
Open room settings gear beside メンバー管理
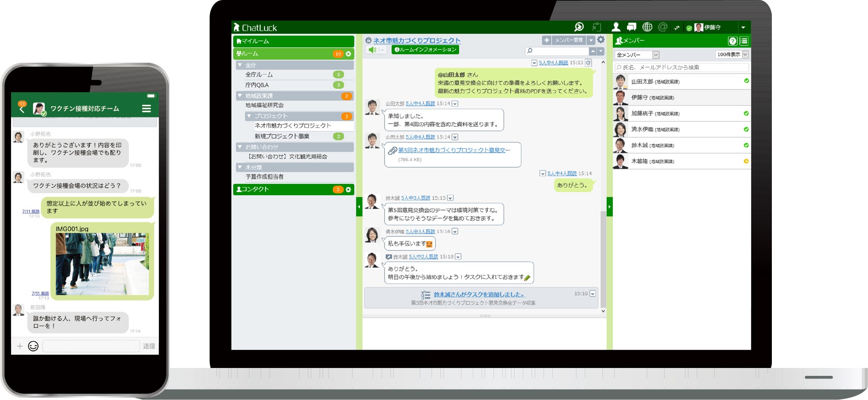[x=601, y=40]
